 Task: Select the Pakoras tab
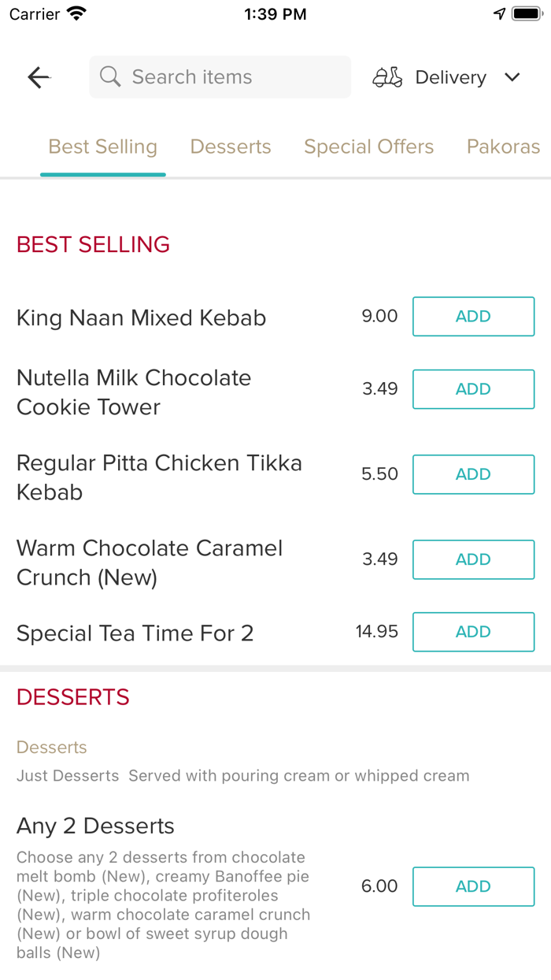[x=503, y=147]
